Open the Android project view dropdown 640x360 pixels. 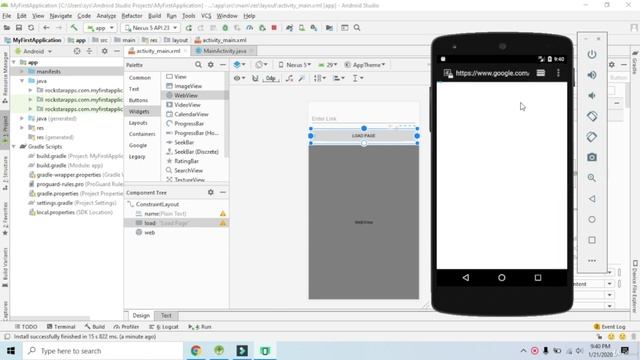33,51
